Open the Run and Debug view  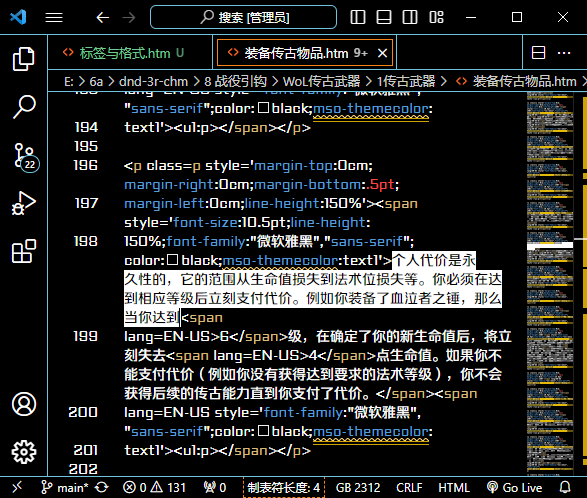[24, 203]
